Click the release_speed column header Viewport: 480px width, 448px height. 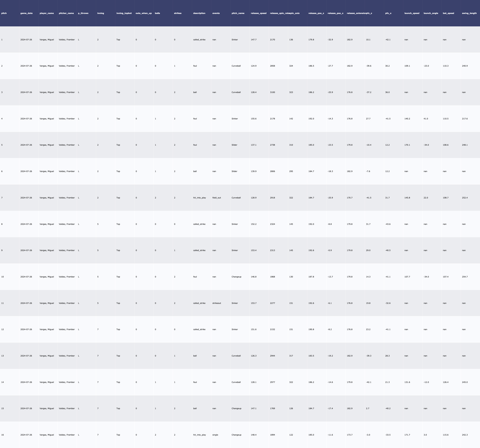[258, 13]
